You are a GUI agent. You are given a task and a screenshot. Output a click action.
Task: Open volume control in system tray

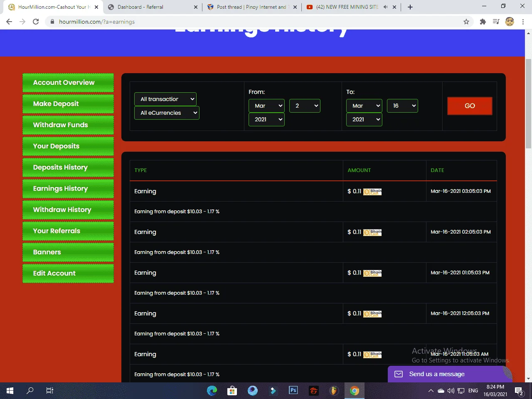tap(451, 391)
